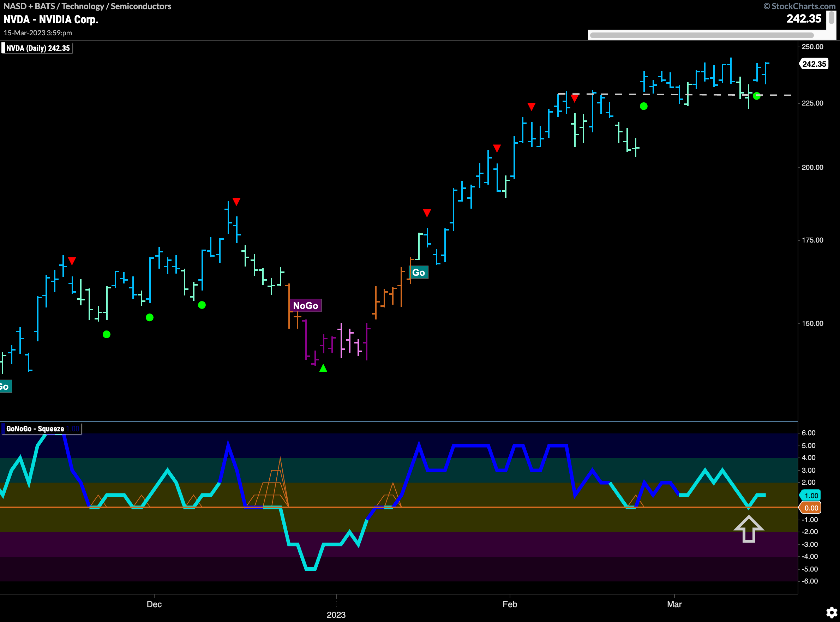Click the cyan 1.00 oscillator value tag
The height and width of the screenshot is (622, 840).
click(x=810, y=496)
